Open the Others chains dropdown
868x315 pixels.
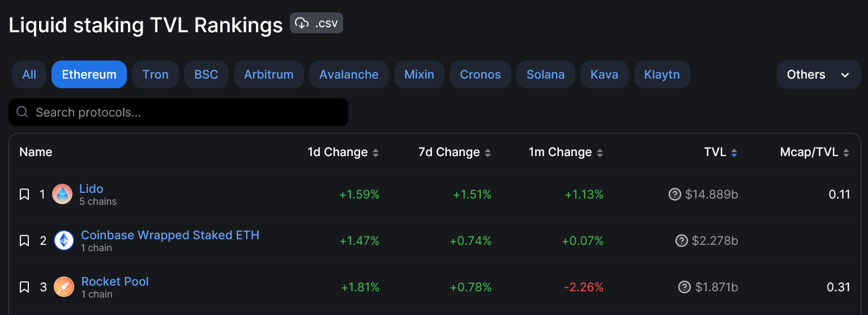pos(818,75)
